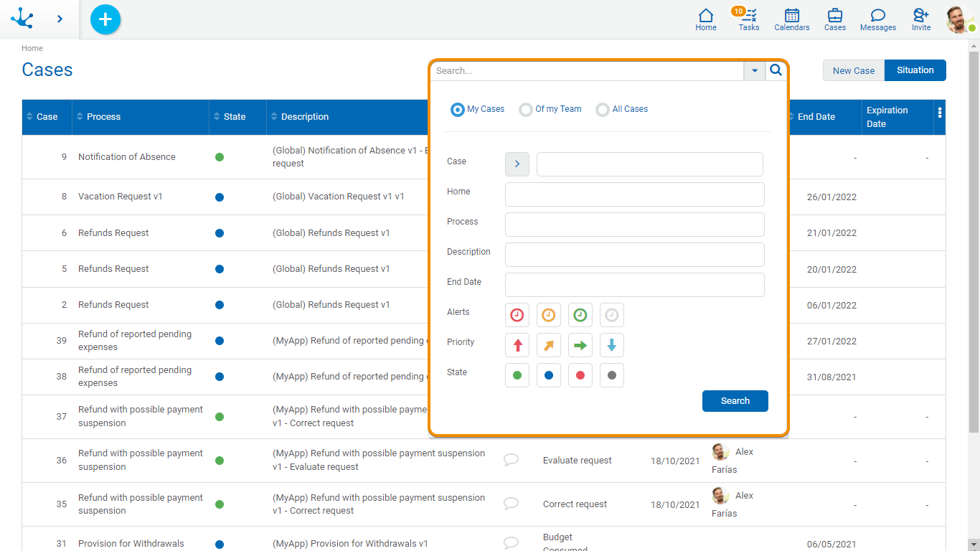Choose the blue down-arrow priority filter
980x551 pixels.
(611, 345)
